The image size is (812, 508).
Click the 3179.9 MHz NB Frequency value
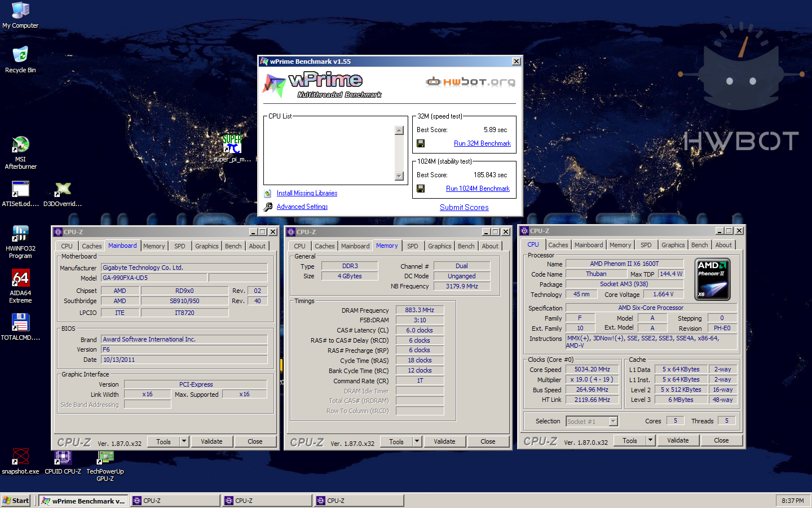point(462,286)
